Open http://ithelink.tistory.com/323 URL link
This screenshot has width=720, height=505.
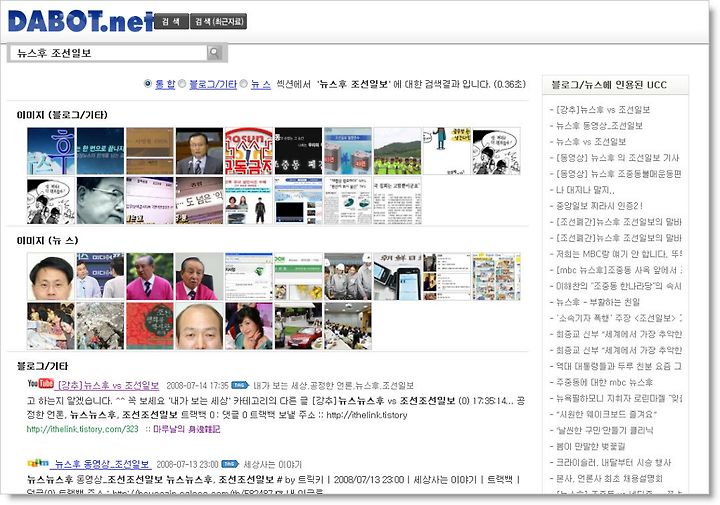tap(82, 429)
